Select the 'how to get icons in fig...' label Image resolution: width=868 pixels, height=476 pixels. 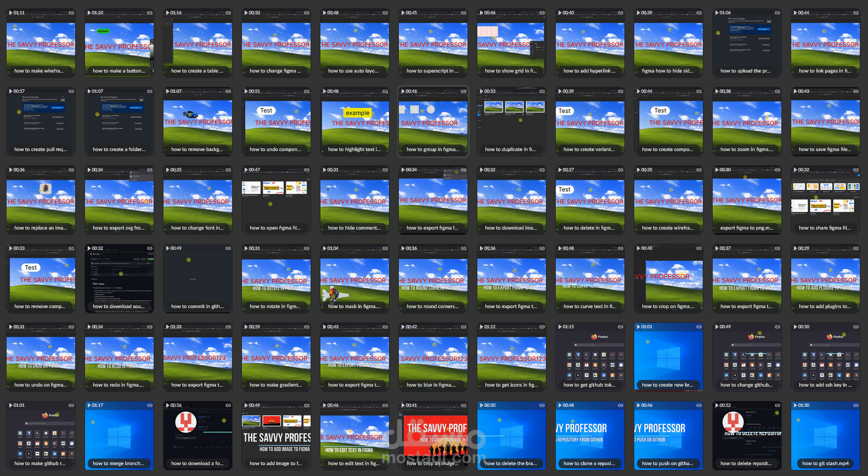(512, 385)
